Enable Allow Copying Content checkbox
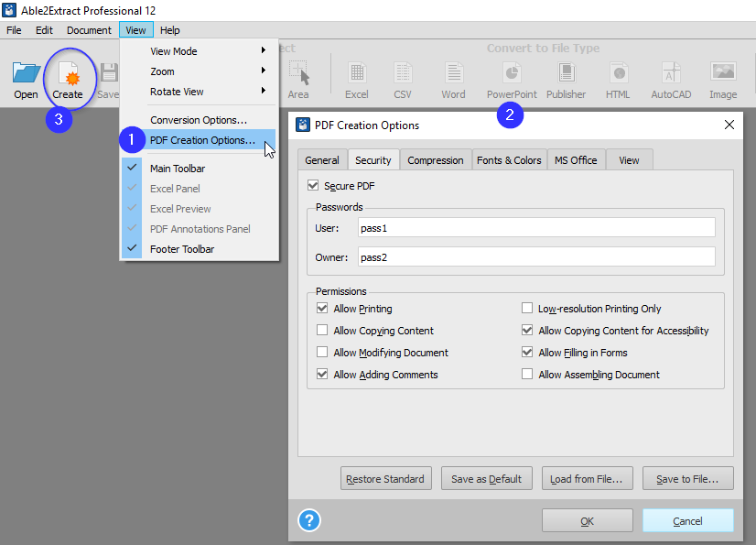 (x=322, y=330)
